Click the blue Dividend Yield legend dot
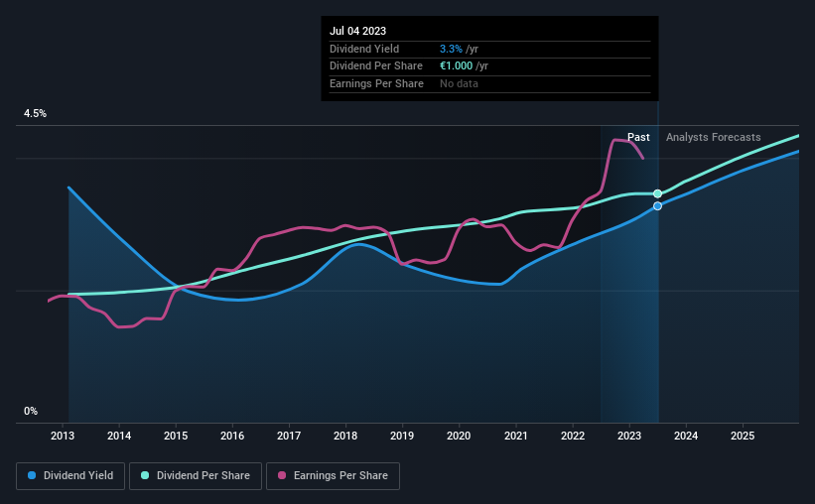Screen dimensions: 815x504 pos(32,475)
